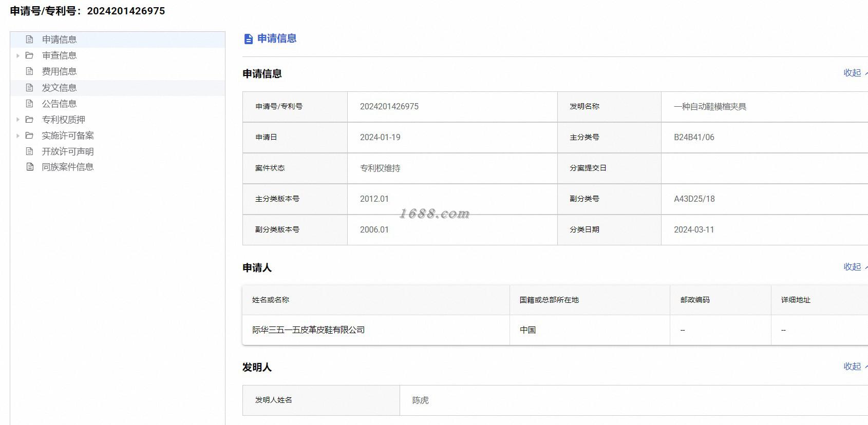Collapse the 发明人 section with 收起
This screenshot has height=425, width=868.
[855, 366]
